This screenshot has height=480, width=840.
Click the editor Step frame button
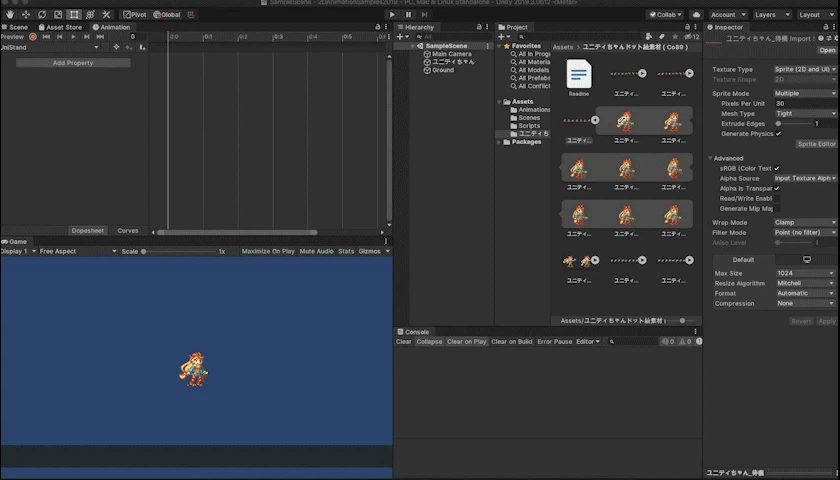424,14
